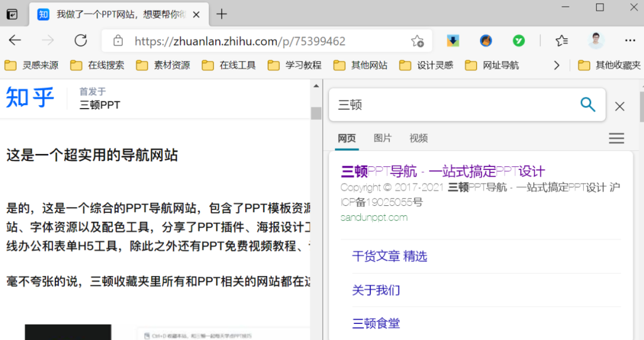Screen dimensions: 644x340
Task: Click the sandunppt.com result URL
Action: (374, 217)
